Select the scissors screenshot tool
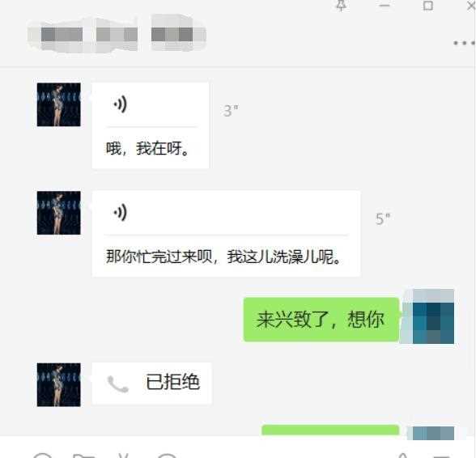The width and height of the screenshot is (476, 458). 124,456
